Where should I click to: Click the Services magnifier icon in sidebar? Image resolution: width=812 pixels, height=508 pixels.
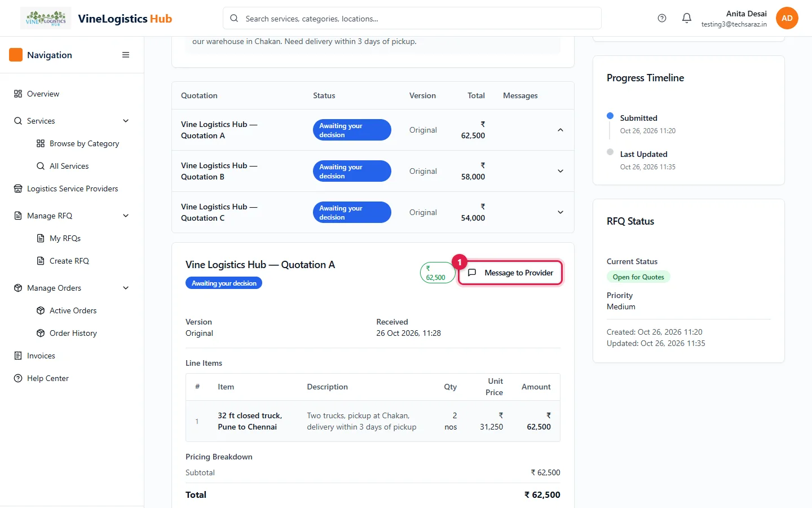click(x=18, y=121)
